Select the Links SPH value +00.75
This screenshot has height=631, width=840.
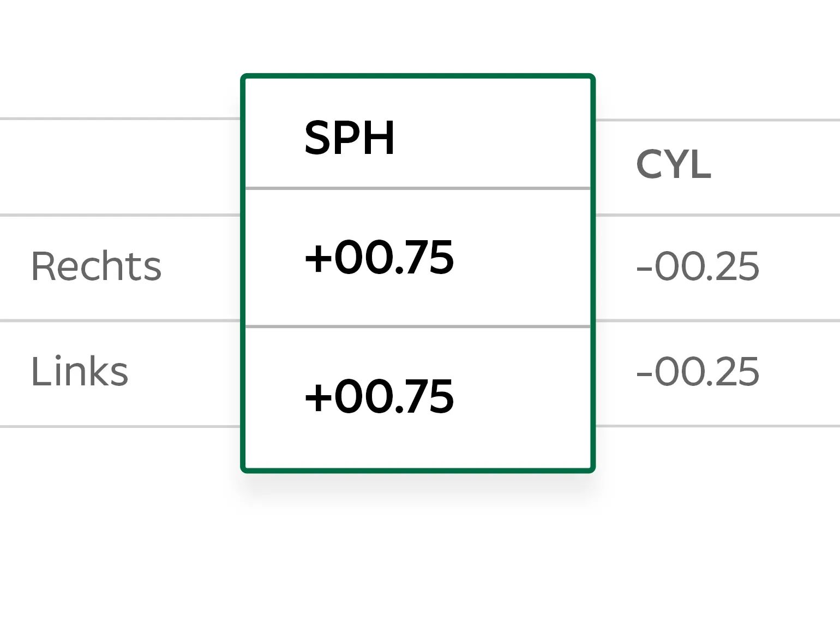click(x=379, y=397)
